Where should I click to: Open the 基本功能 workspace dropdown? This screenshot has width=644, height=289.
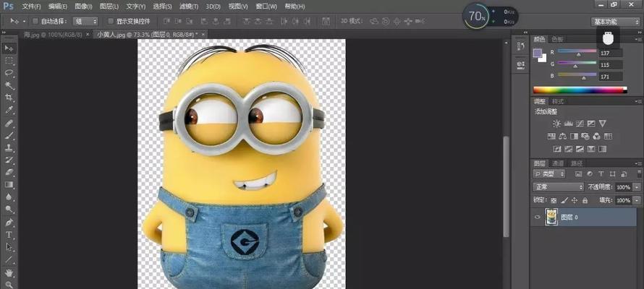(615, 22)
